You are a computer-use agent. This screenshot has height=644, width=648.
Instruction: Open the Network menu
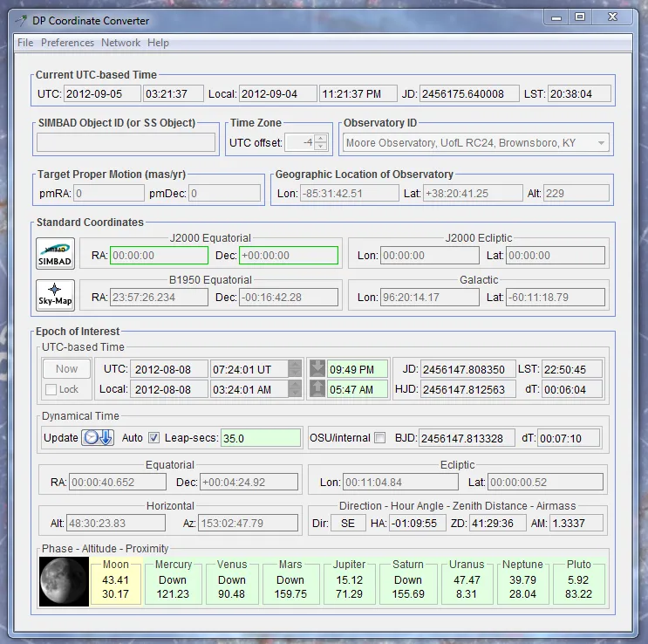pyautogui.click(x=120, y=43)
